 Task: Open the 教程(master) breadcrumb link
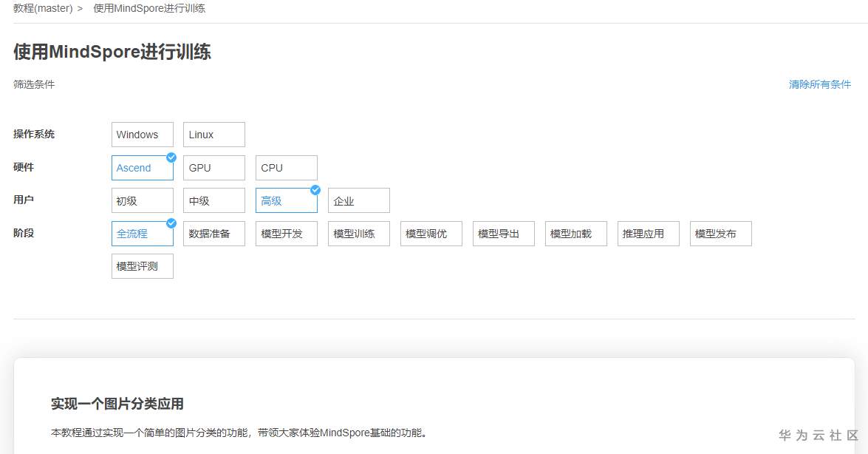pyautogui.click(x=43, y=9)
